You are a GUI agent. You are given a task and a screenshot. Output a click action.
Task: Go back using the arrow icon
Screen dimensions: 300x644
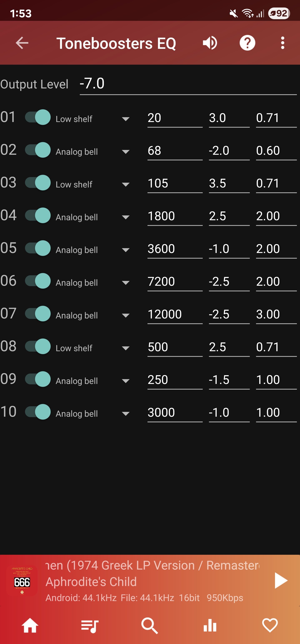point(22,43)
